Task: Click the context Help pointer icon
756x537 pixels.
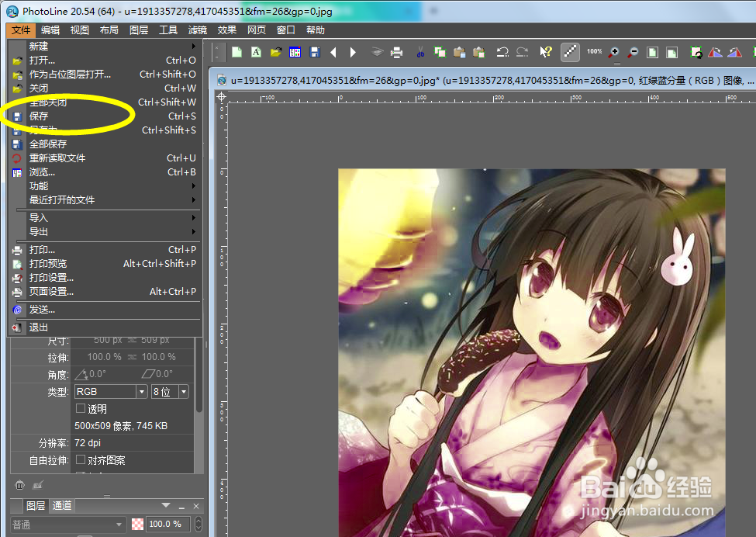Action: click(x=546, y=52)
